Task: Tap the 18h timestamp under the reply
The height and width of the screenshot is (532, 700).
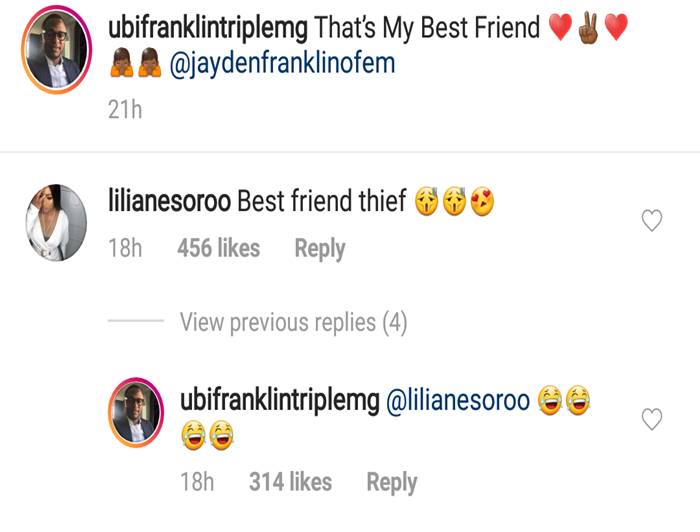Action: point(197,482)
